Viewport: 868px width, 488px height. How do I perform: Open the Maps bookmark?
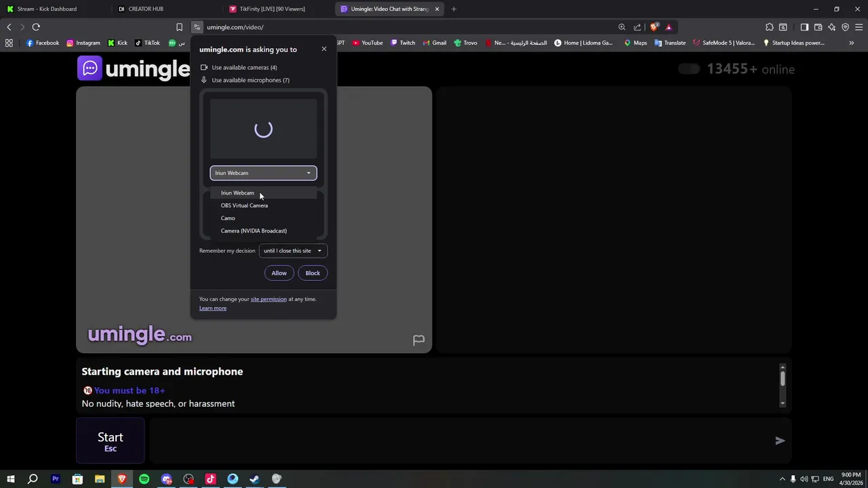coord(635,43)
